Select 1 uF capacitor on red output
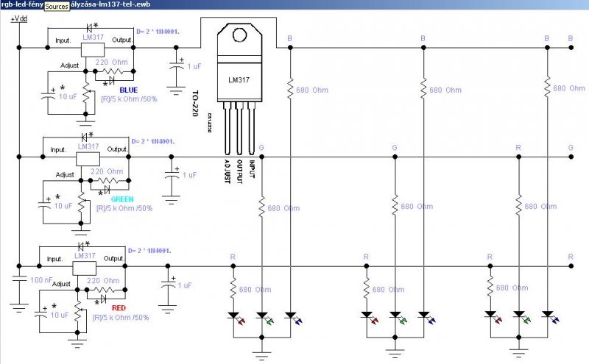 (168, 285)
